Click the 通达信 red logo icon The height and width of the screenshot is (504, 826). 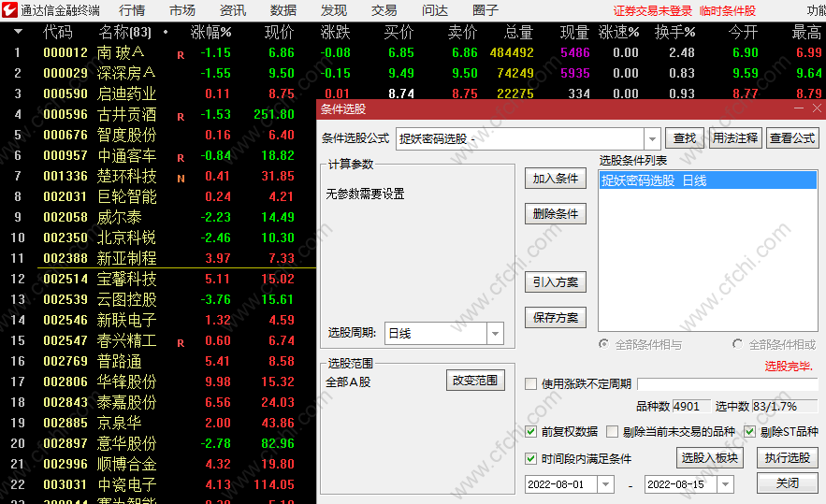coord(9,9)
